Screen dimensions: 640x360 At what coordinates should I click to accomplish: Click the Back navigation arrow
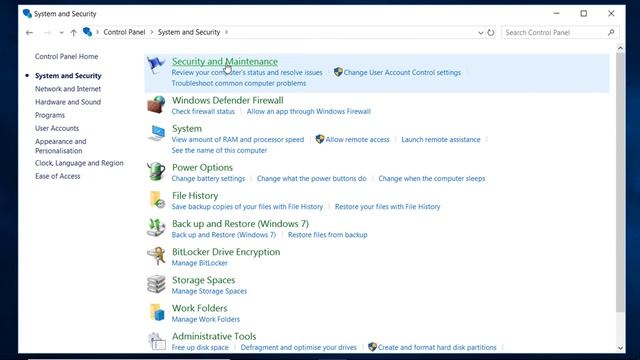coord(29,33)
